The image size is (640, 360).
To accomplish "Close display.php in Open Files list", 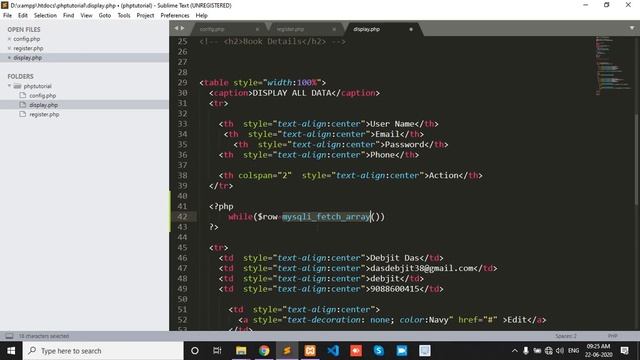I will (x=9, y=58).
